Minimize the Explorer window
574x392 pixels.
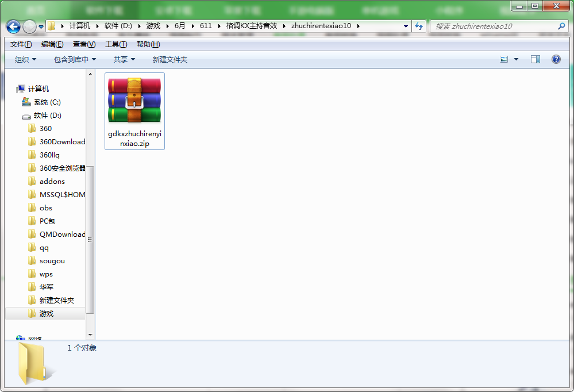519,6
